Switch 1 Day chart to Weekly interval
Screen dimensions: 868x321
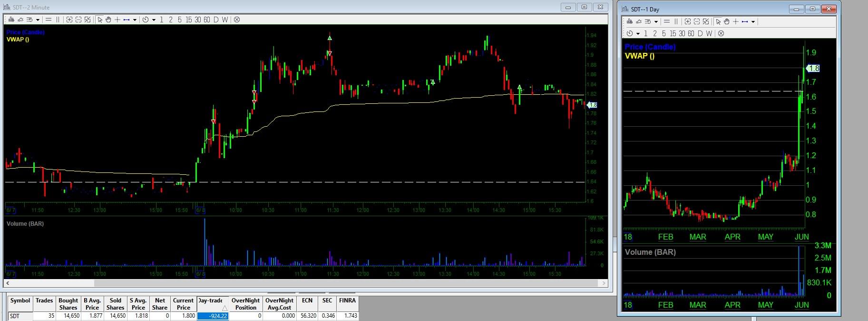709,33
